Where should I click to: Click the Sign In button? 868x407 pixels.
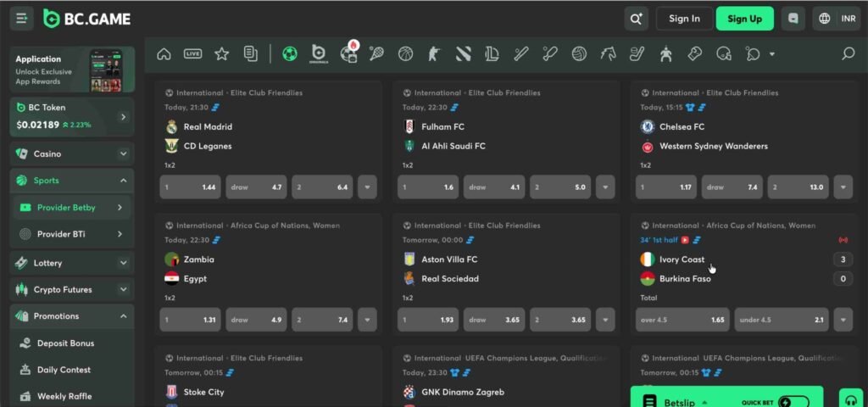[x=684, y=19]
